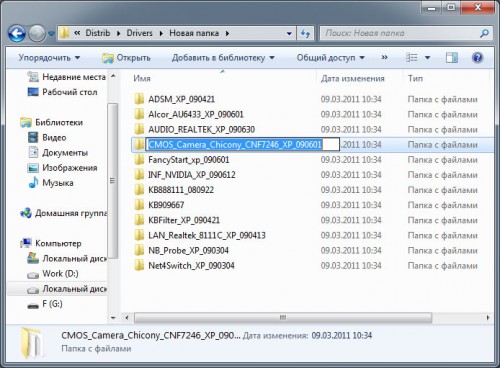
Task: Show hidden toolbar commands chevron
Action: 384,57
